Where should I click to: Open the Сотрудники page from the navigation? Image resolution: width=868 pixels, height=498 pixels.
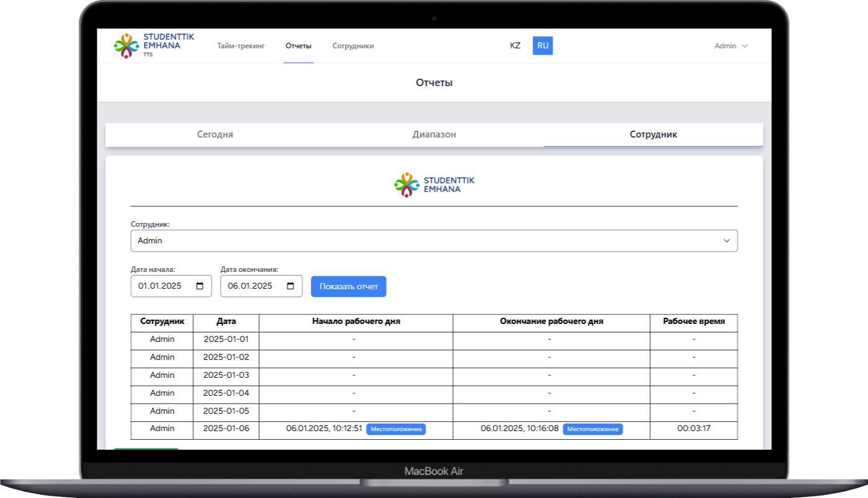pos(353,45)
